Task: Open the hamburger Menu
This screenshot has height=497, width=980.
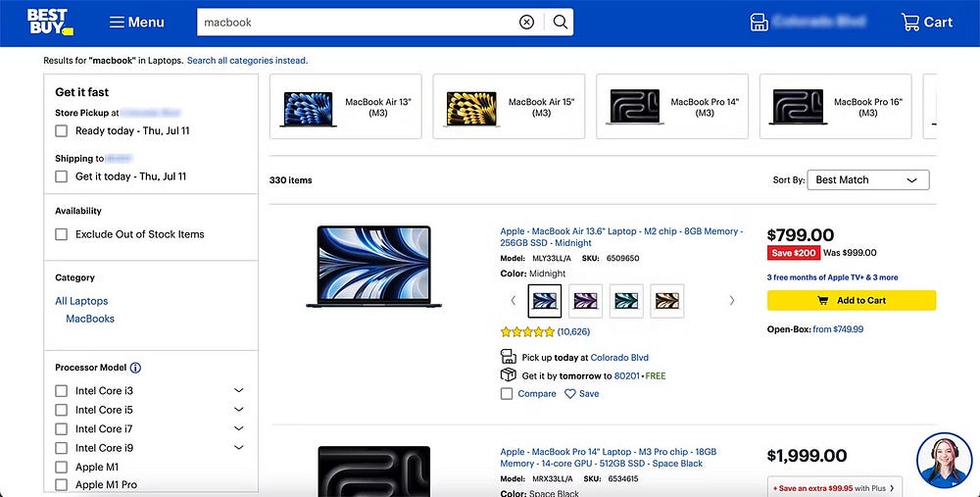Action: pos(136,23)
